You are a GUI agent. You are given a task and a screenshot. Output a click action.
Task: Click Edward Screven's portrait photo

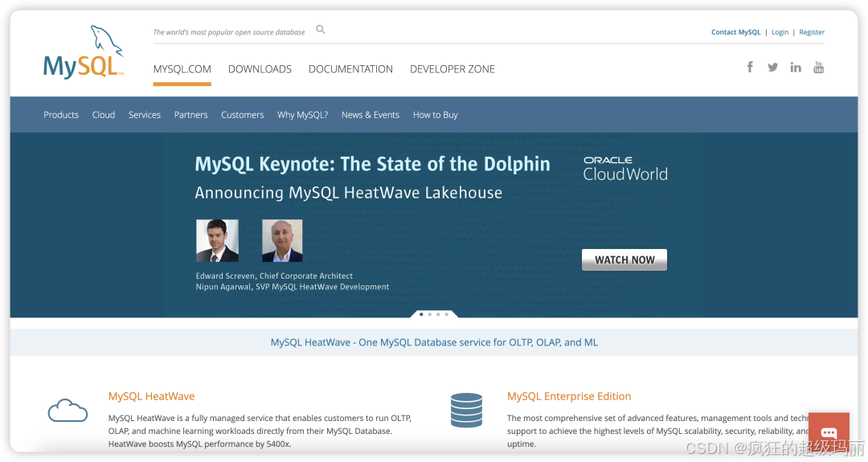[x=217, y=241]
